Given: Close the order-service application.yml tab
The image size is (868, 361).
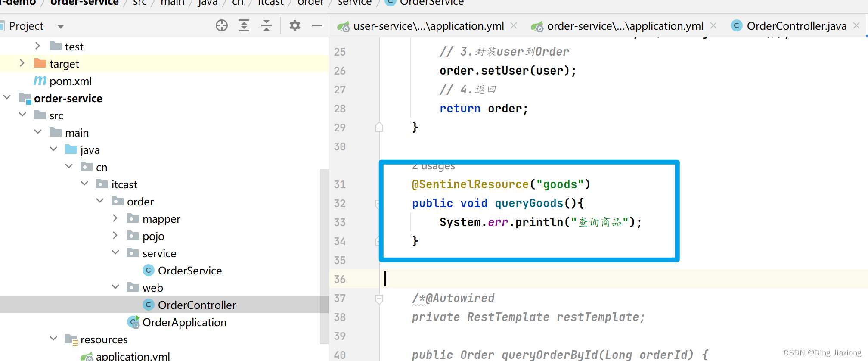Looking at the screenshot, I should click(x=713, y=26).
